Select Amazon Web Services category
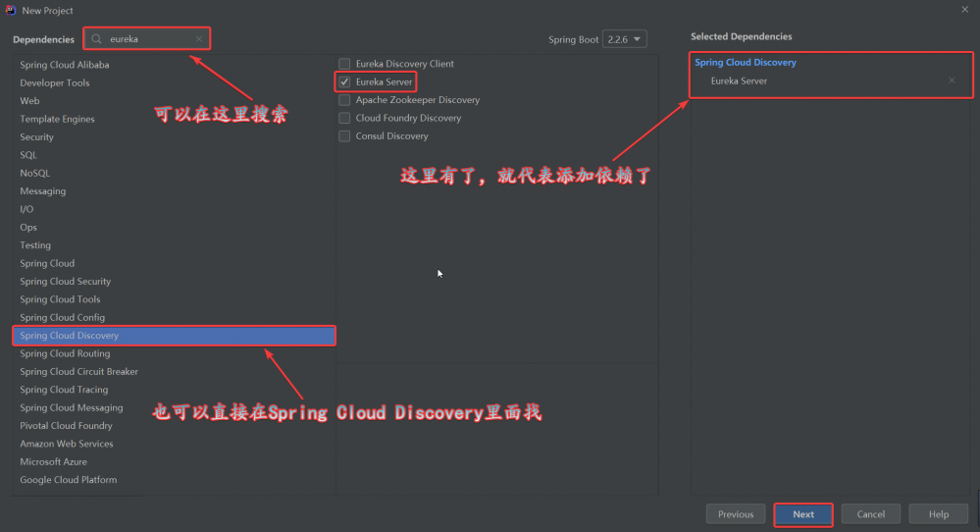The image size is (980, 532). (174, 445)
